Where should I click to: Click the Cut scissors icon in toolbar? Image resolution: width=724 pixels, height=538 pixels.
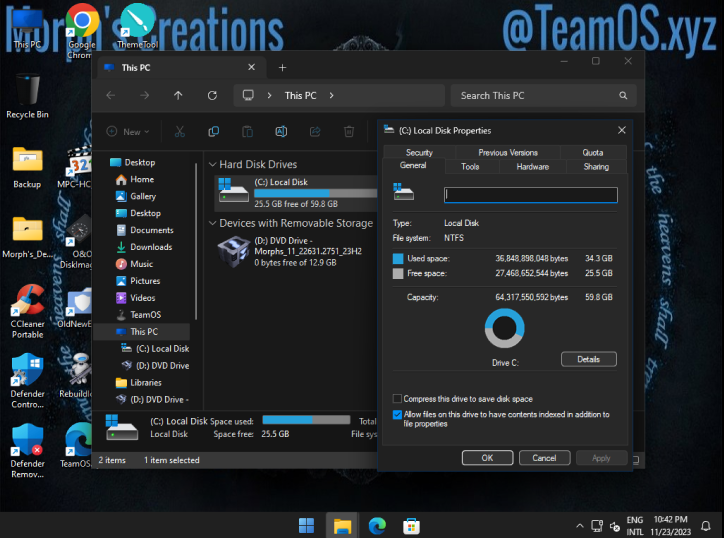[x=180, y=132]
